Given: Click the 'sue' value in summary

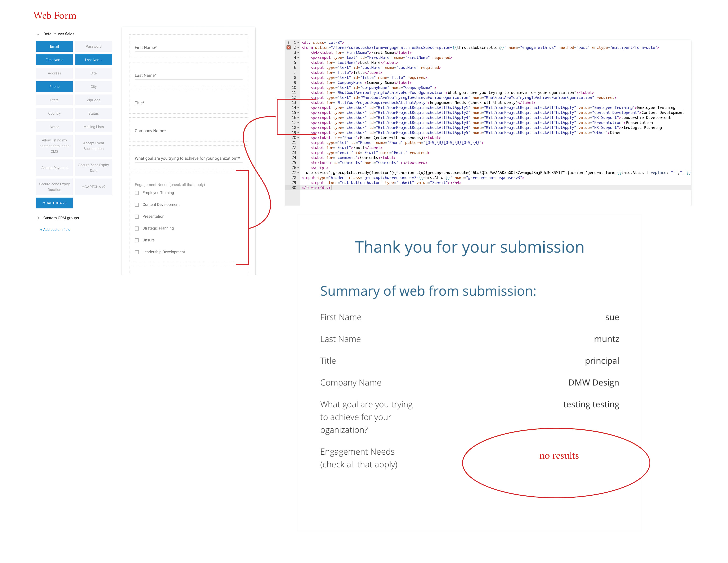Looking at the screenshot, I should [612, 317].
